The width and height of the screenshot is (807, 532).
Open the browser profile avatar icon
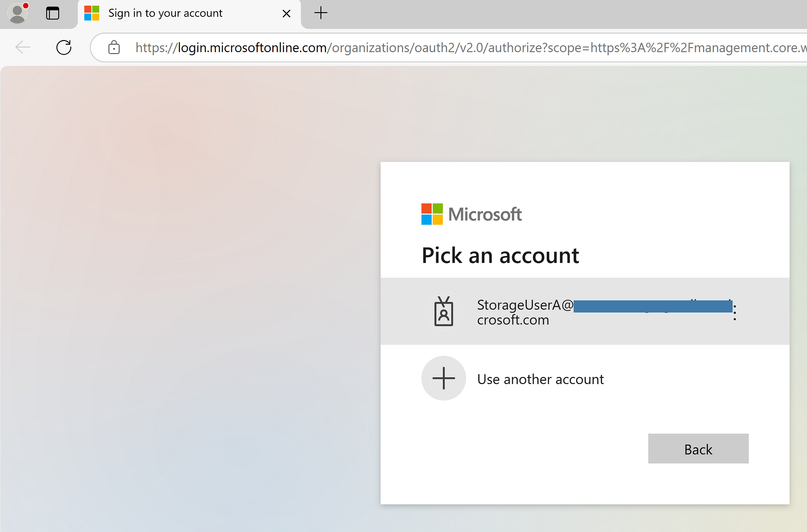coord(17,13)
